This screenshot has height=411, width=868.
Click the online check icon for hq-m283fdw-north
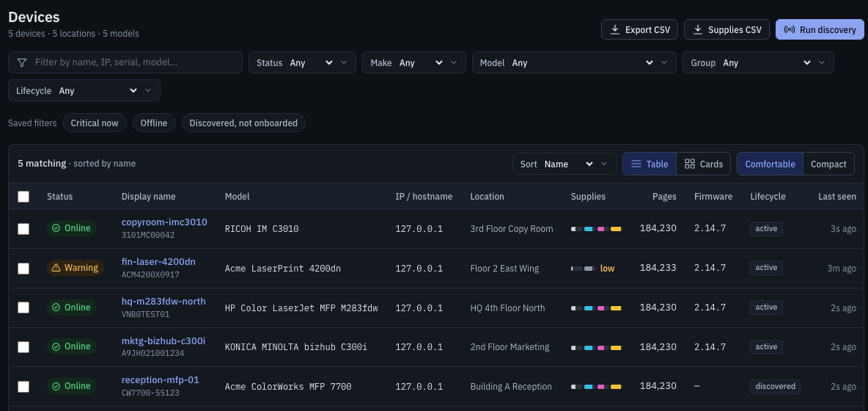(x=56, y=308)
